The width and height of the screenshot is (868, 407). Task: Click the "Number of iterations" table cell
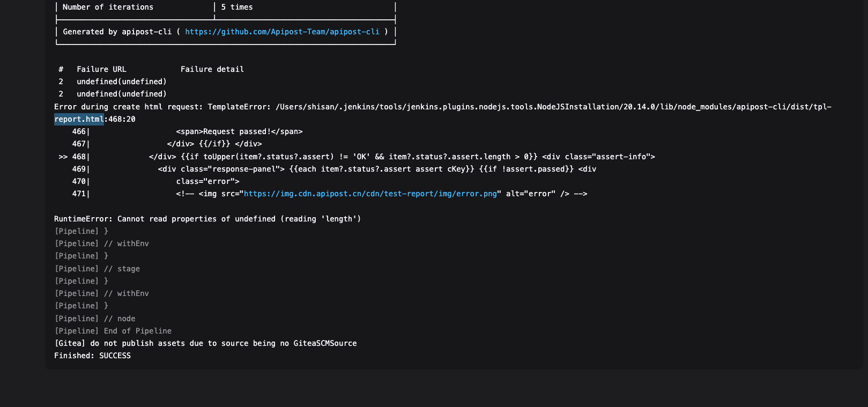(x=108, y=7)
